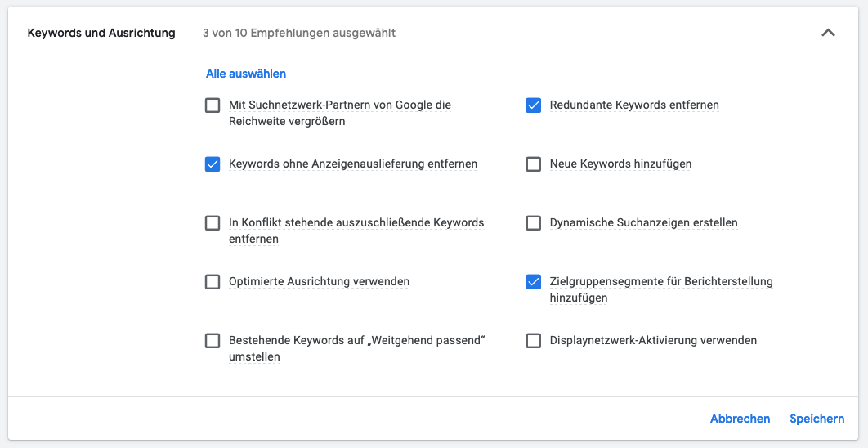The height and width of the screenshot is (448, 868).
Task: Click the 'Alle auswählen' link
Action: coord(246,74)
